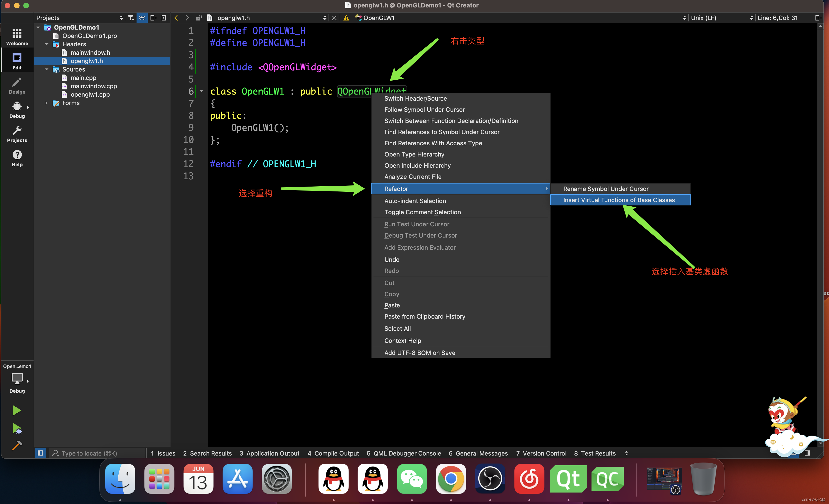
Task: Open mainwindow.cpp in project tree
Action: coord(93,86)
